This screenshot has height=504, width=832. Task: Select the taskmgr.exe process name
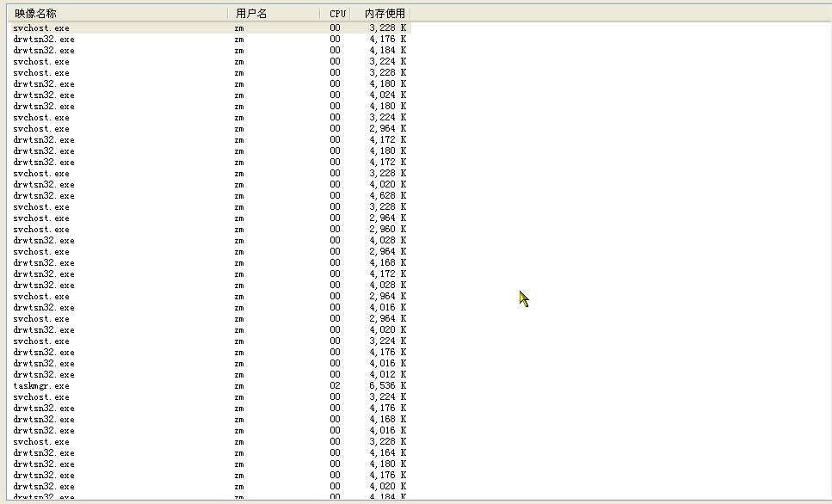[41, 385]
